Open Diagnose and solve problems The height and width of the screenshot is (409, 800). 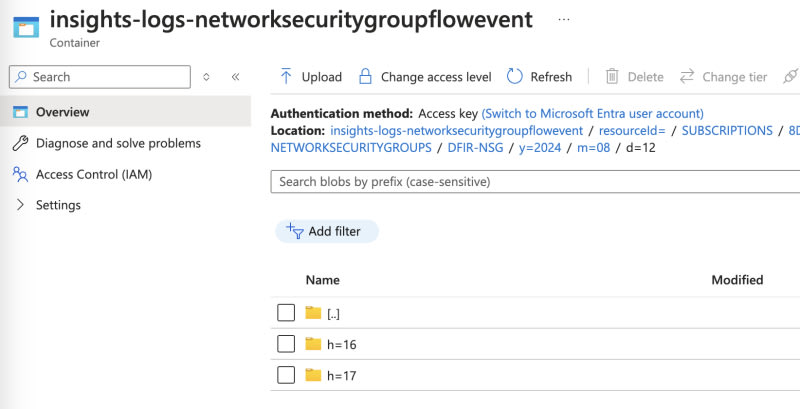[x=118, y=143]
